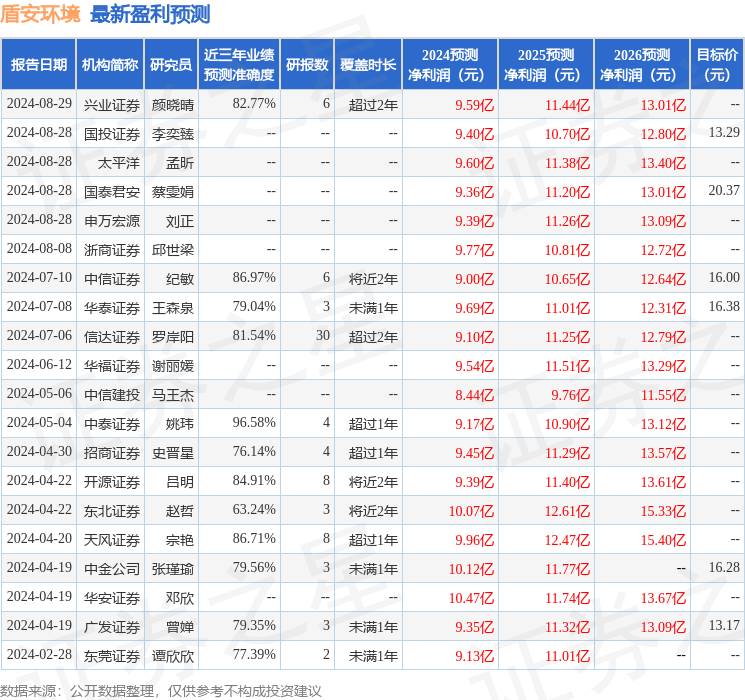Image resolution: width=745 pixels, height=700 pixels.
Task: Click the 近三年业绩预测准确度 column header
Action: (238, 65)
